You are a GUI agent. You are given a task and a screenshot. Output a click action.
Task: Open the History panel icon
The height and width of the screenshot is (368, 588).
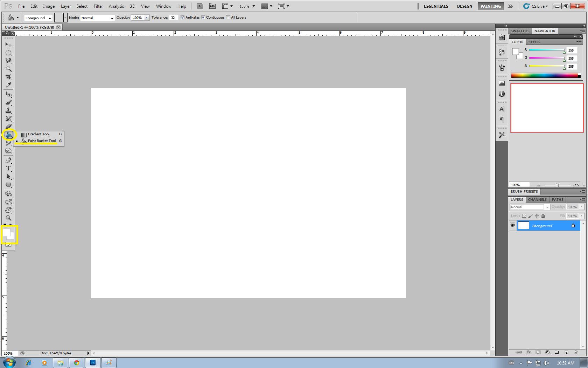pyautogui.click(x=502, y=52)
